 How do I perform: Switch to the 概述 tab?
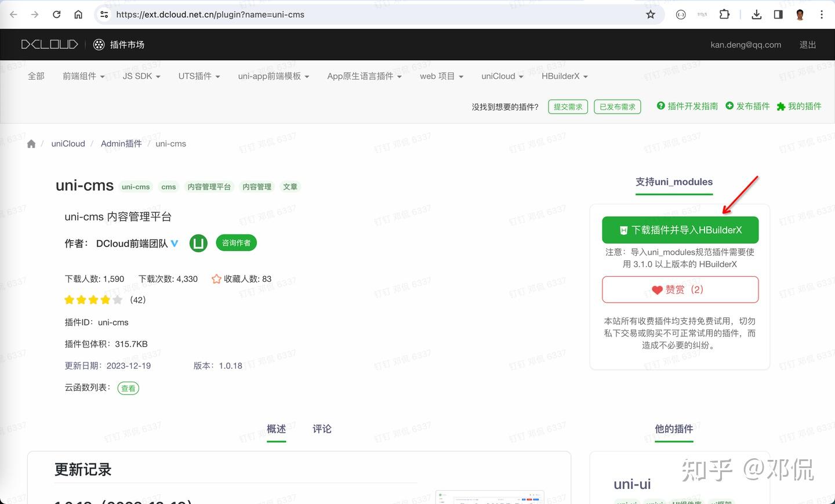(277, 429)
